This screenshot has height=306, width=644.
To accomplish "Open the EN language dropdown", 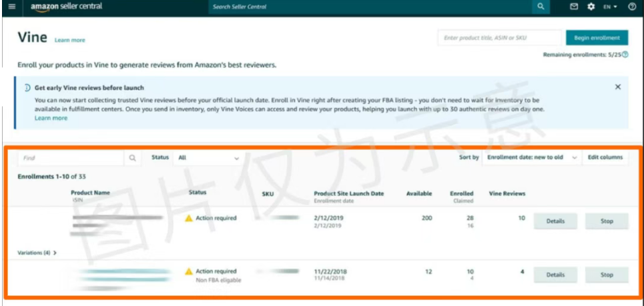I will [610, 7].
